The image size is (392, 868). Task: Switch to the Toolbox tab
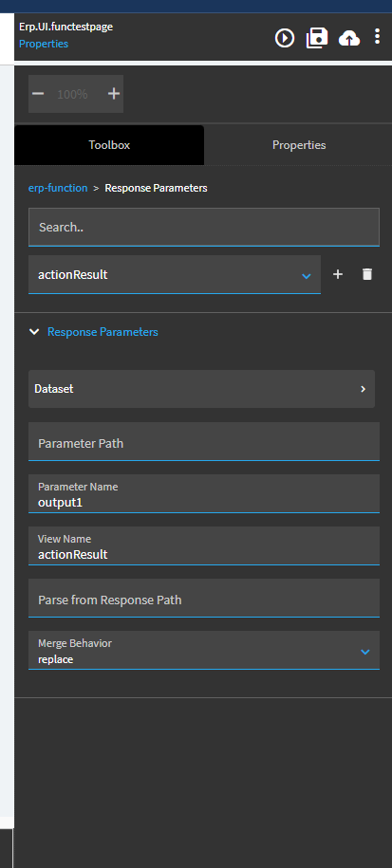[x=109, y=145]
